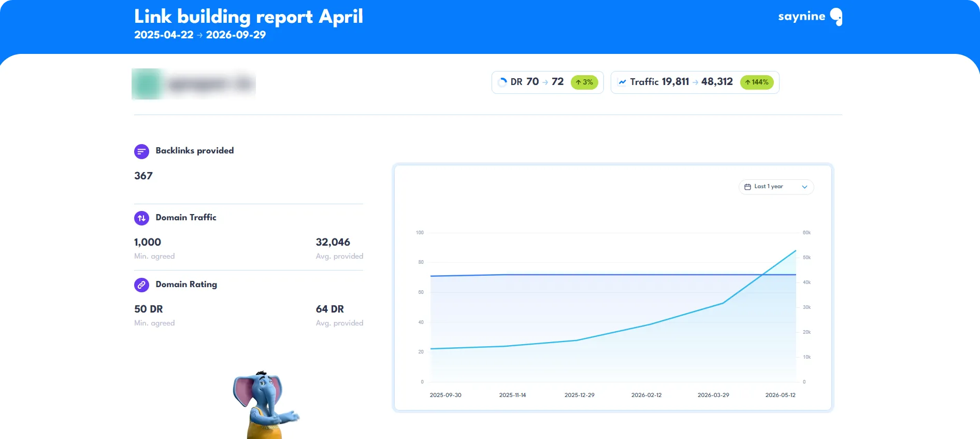This screenshot has height=439, width=980.
Task: Click the saynine logo icon
Action: [836, 17]
